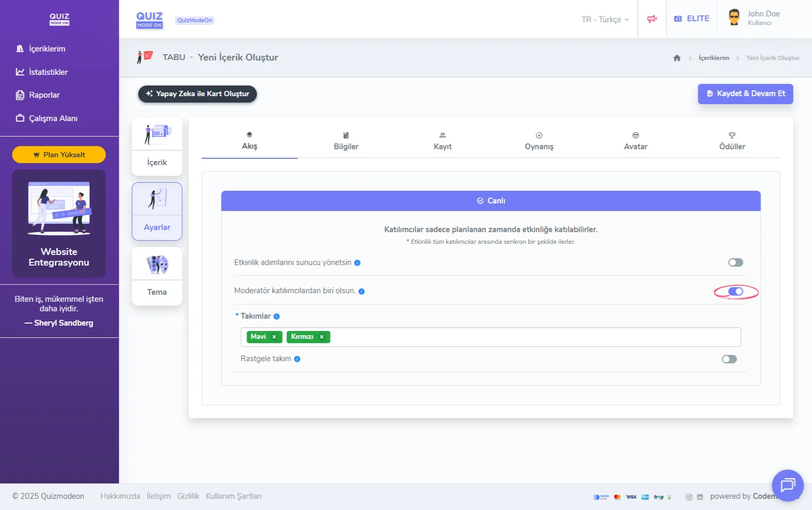Click the Instagram icon in footer

(689, 497)
